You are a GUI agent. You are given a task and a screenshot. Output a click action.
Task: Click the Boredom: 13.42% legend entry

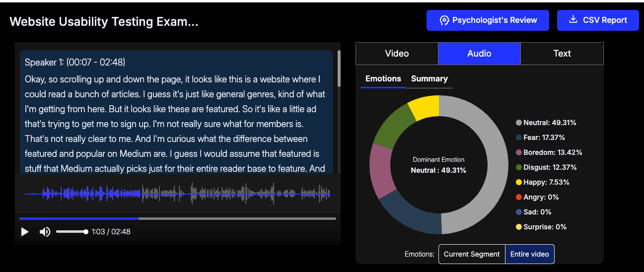point(549,152)
